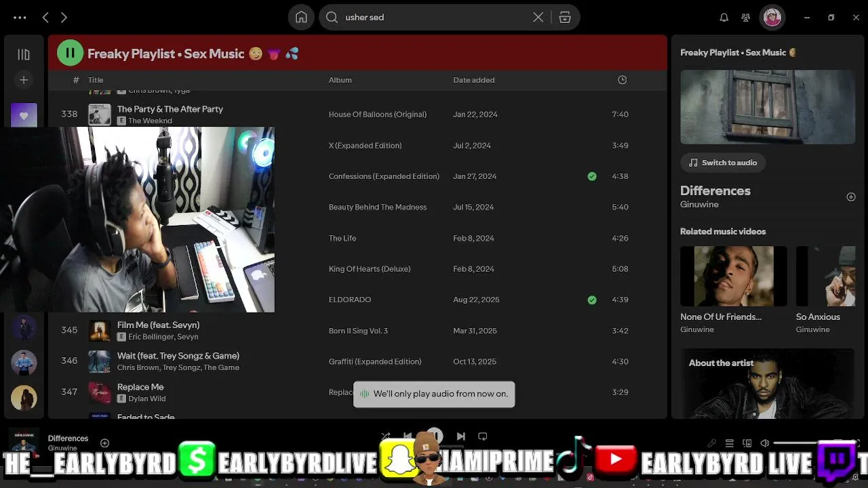Expand Your Library sidebar
This screenshot has height=488, width=868.
click(24, 54)
